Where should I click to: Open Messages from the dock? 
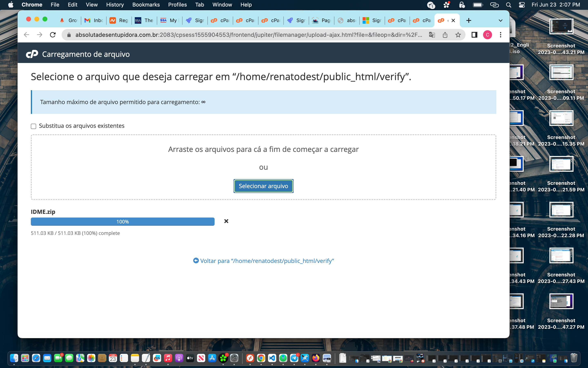[x=69, y=358]
